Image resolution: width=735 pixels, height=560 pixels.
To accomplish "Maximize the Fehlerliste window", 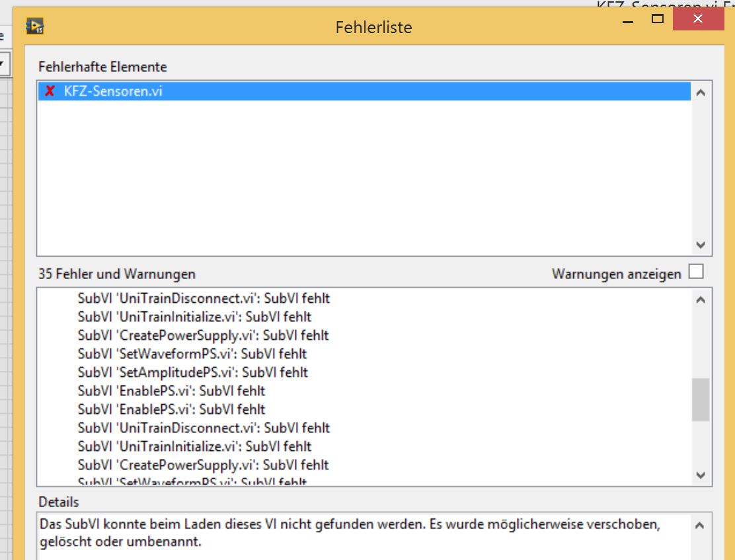I will (658, 20).
